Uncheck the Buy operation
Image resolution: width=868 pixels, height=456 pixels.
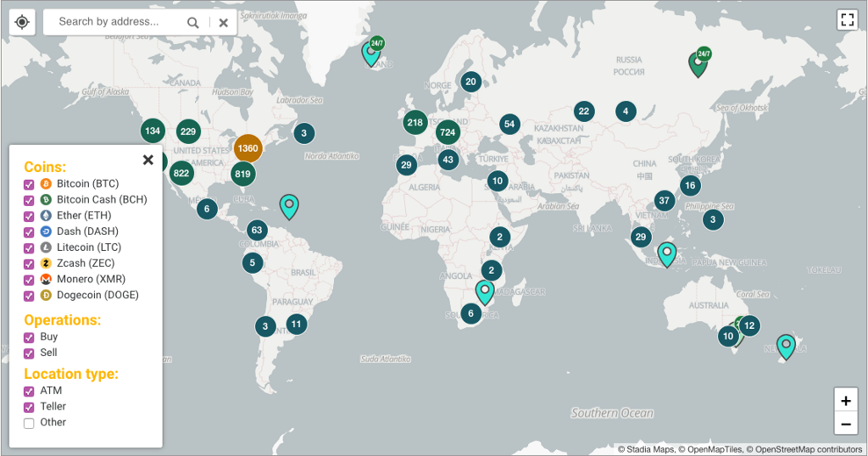tap(29, 337)
